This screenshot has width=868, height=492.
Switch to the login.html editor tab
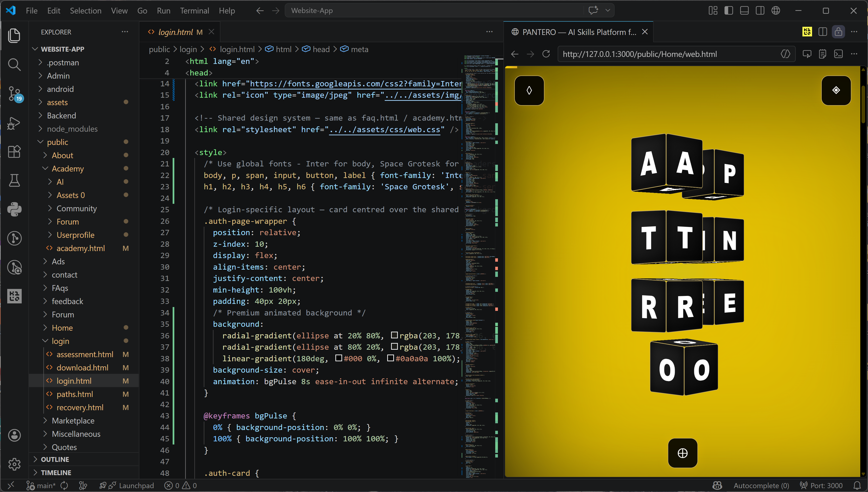click(175, 32)
